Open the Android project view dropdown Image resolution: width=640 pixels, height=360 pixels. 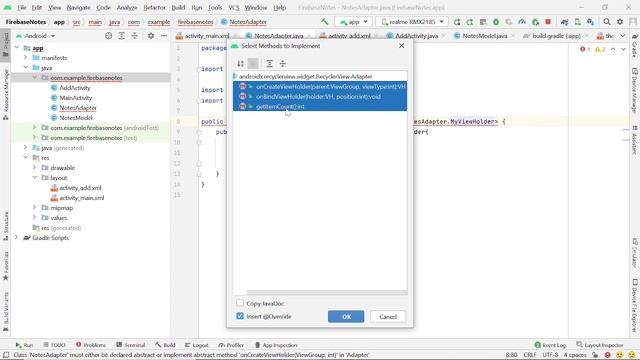pyautogui.click(x=36, y=36)
